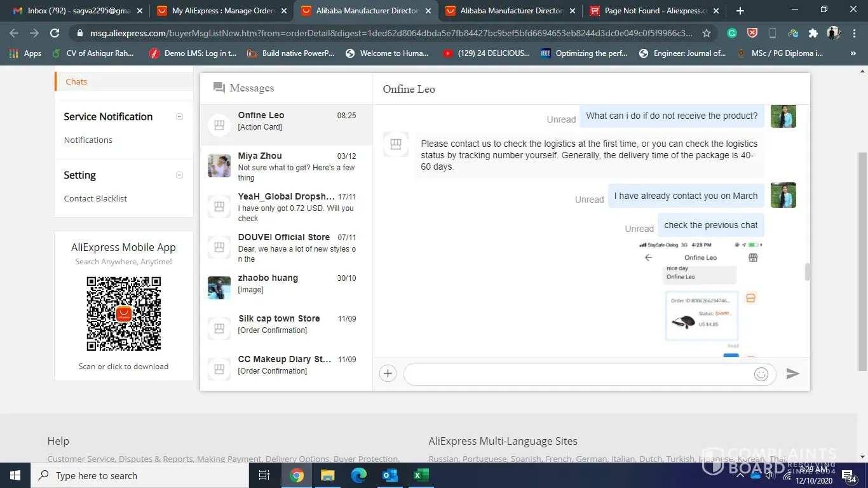868x488 pixels.
Task: Click the chat message input field
Action: point(578,374)
